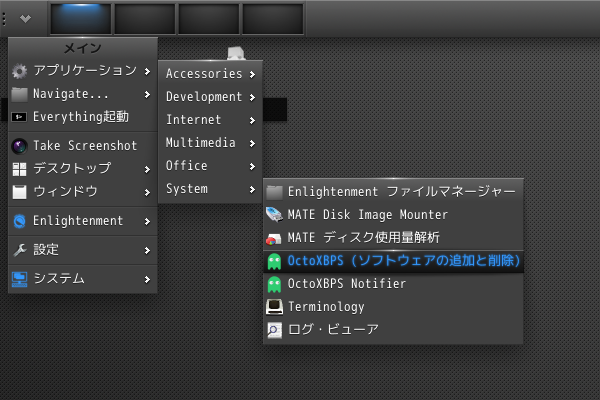Launch Terminology terminal

tap(393, 307)
